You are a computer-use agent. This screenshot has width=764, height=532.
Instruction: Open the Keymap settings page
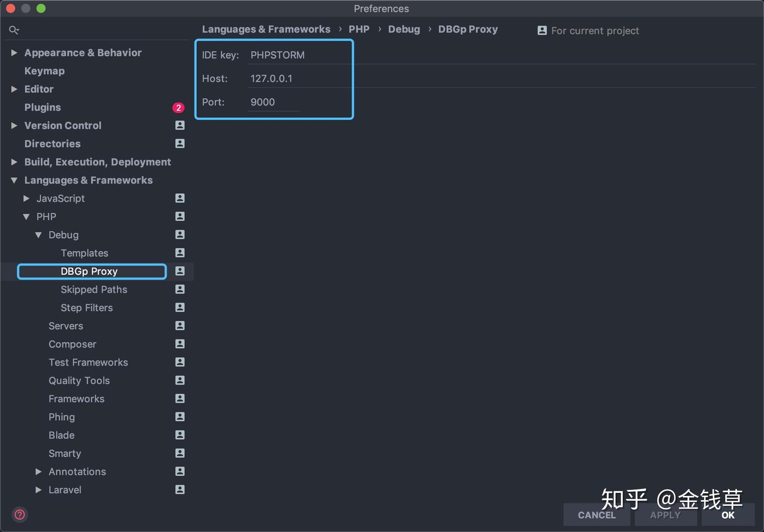tap(45, 71)
